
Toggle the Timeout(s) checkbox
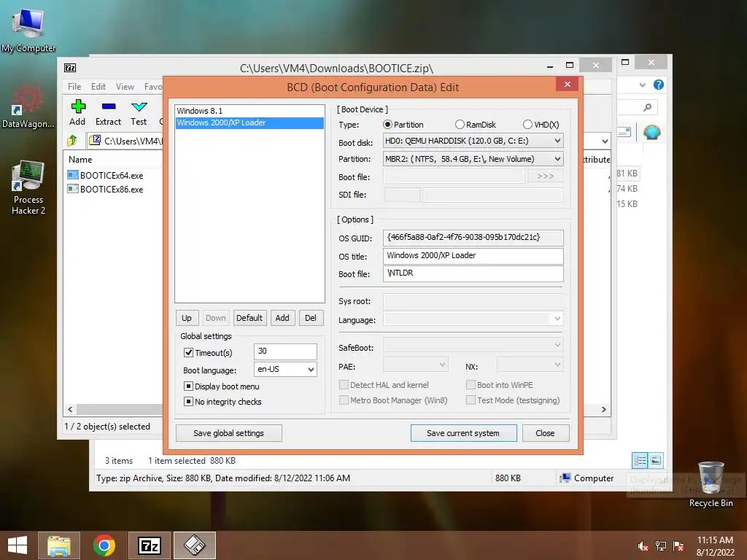pos(189,353)
